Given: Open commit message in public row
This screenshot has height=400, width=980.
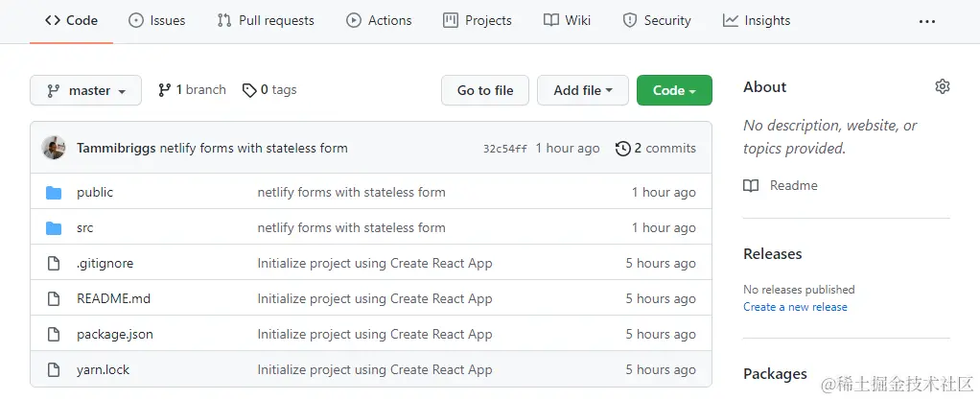Looking at the screenshot, I should pyautogui.click(x=351, y=193).
